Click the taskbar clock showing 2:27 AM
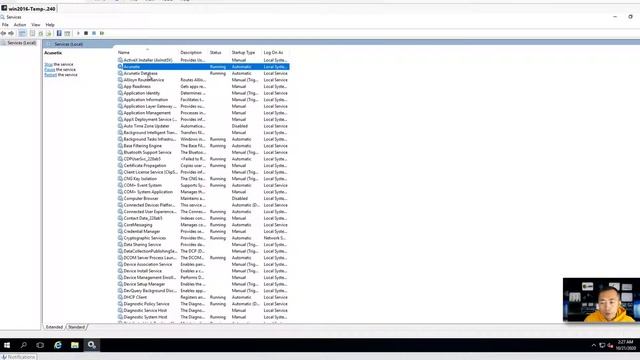 [626, 345]
